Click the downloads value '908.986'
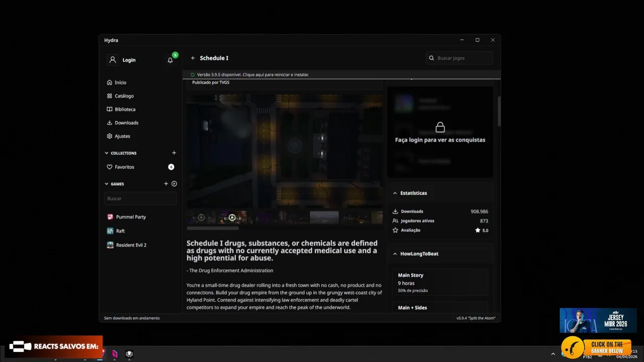644x362 pixels. (x=479, y=212)
